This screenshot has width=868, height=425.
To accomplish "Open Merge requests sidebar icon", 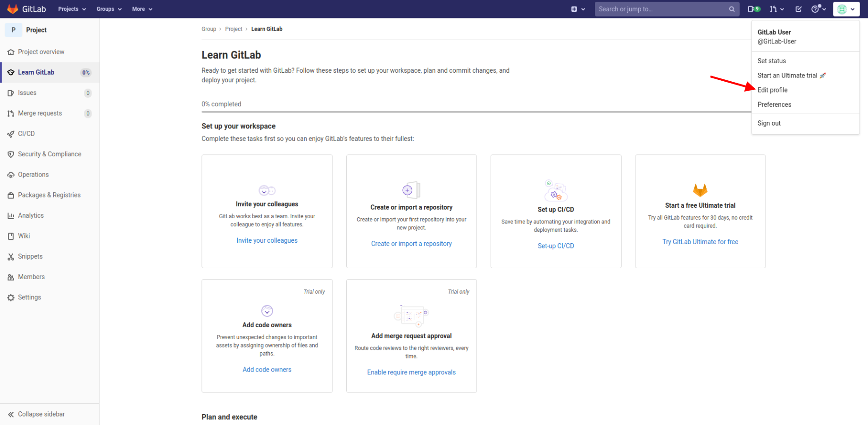I will (11, 113).
